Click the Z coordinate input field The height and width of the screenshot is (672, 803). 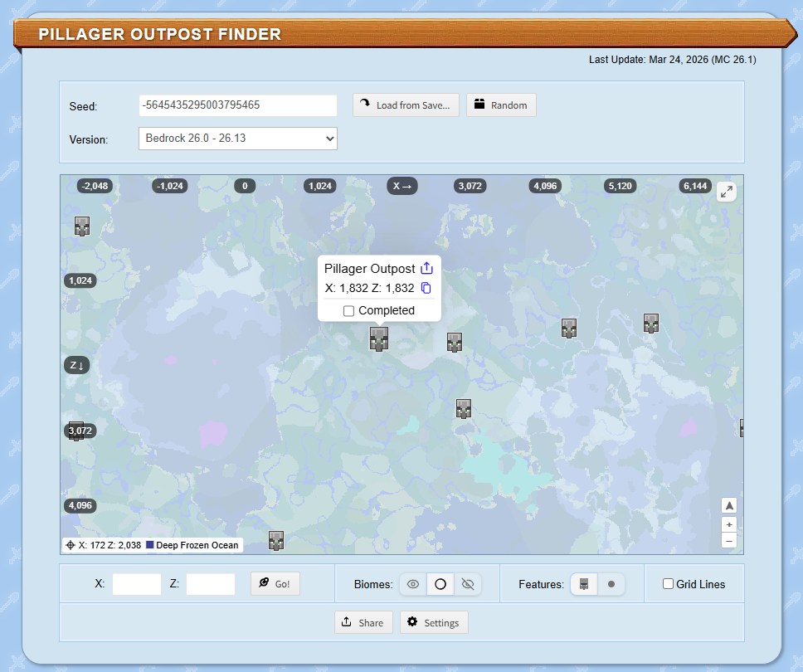pos(211,584)
